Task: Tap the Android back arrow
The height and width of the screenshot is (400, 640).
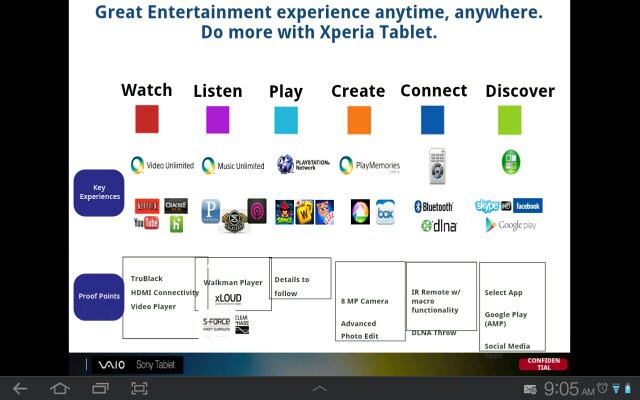Action: pyautogui.click(x=20, y=389)
